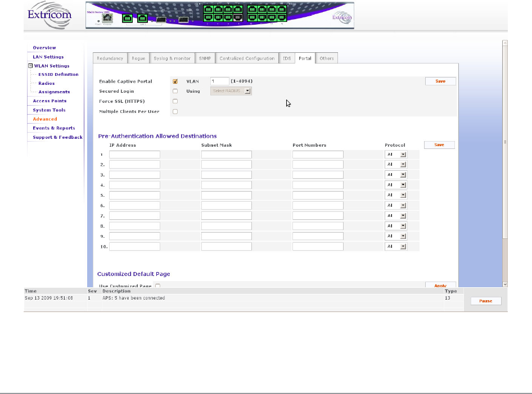
Task: Check Use Customized Page checkbox
Action: pos(158,286)
